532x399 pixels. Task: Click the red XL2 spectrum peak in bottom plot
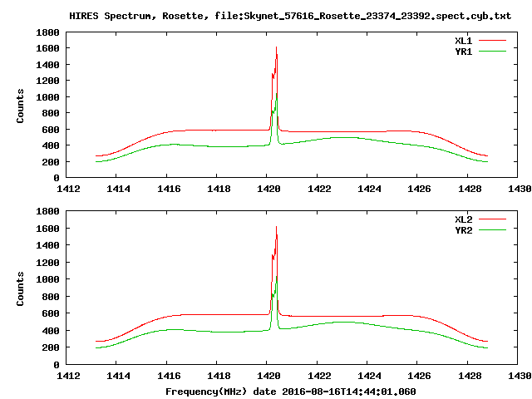pyautogui.click(x=276, y=227)
